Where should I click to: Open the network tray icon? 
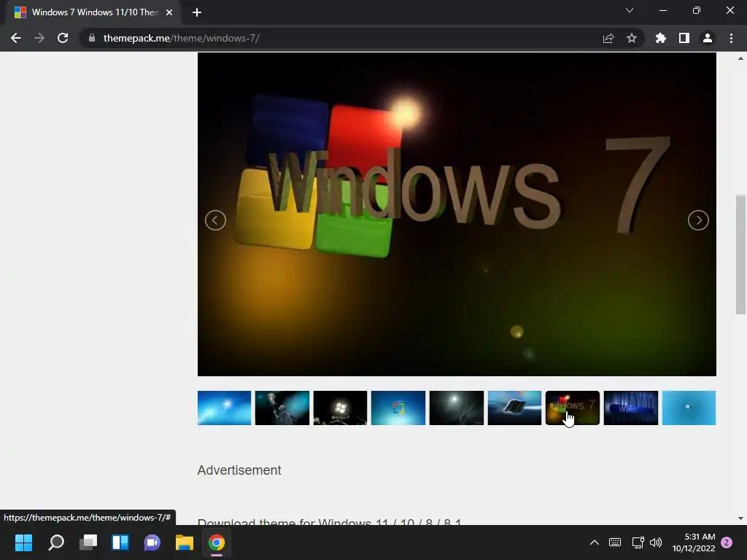tap(638, 542)
